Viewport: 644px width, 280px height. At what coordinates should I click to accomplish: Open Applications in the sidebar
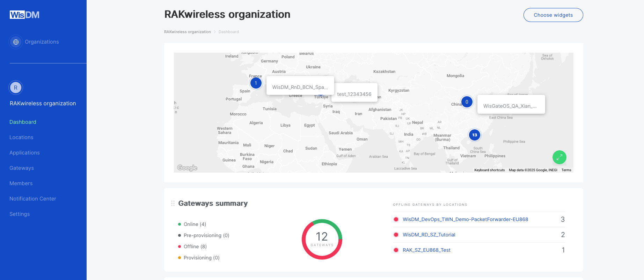24,153
